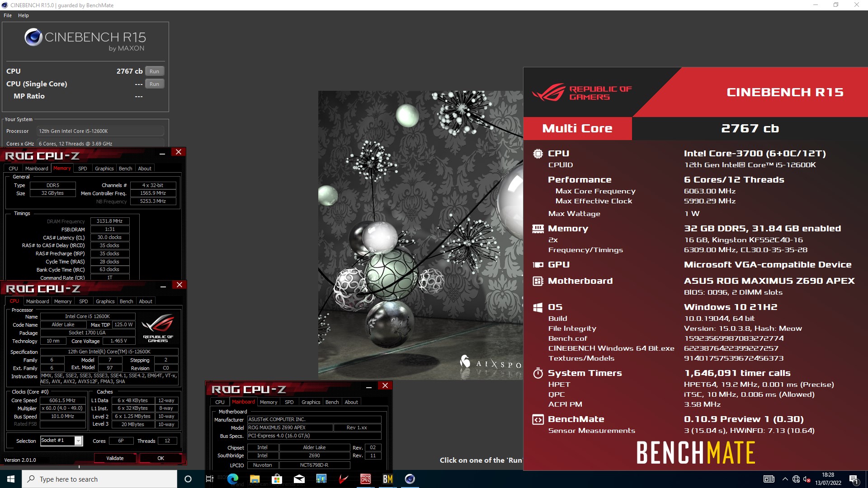Open Cortana from the taskbar
The height and width of the screenshot is (488, 868).
(188, 479)
